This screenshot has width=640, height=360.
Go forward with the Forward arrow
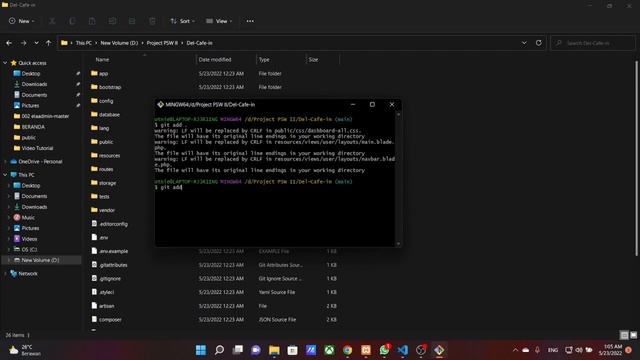(23, 43)
